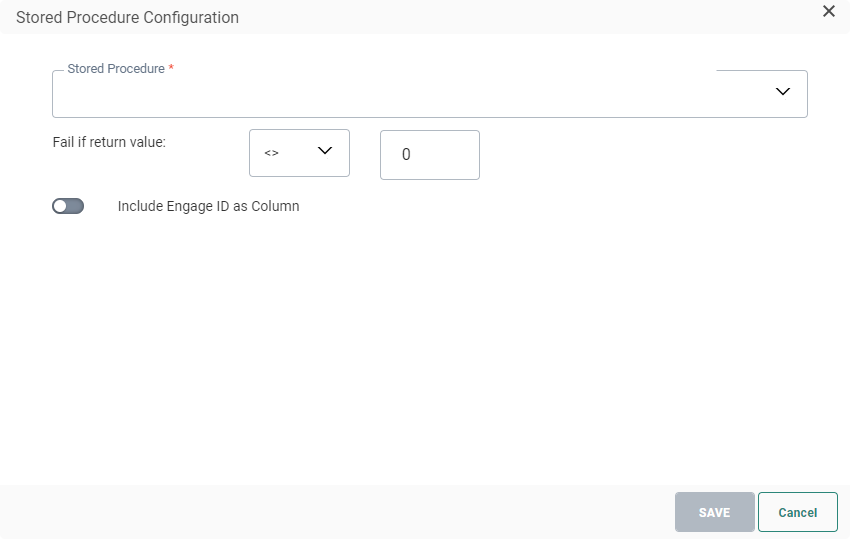Toggle Include Engage ID as Column switch
This screenshot has width=850, height=539.
(68, 206)
